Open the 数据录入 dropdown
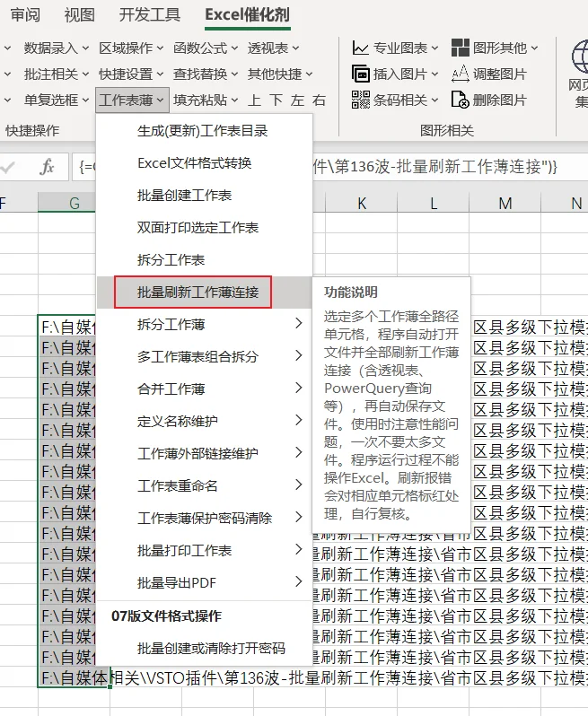The height and width of the screenshot is (716, 588). pyautogui.click(x=57, y=48)
